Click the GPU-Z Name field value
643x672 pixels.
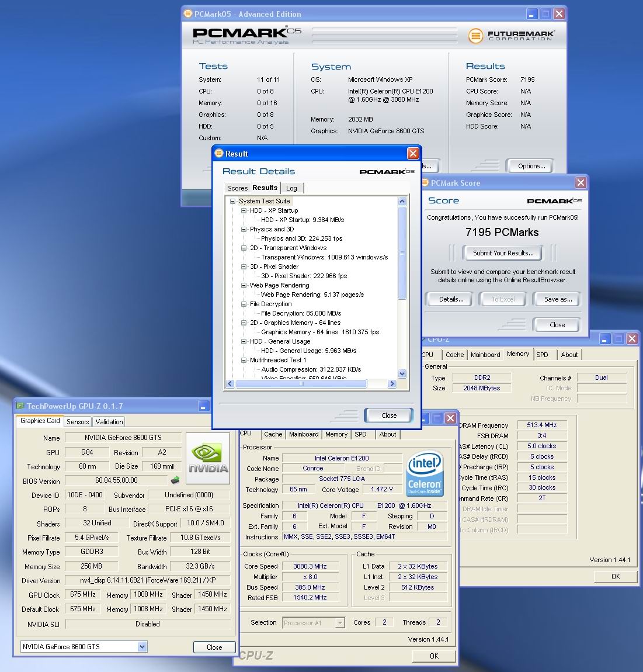123,438
